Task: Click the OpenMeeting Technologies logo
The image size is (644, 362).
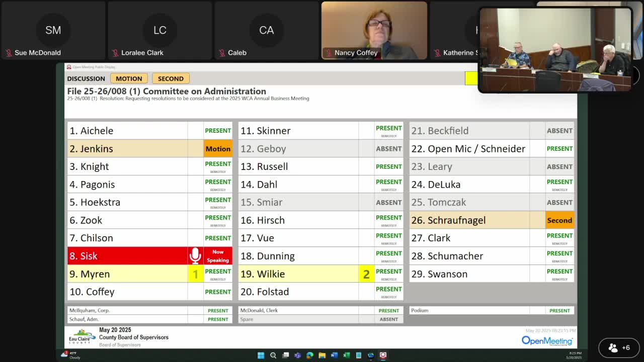Action: click(x=547, y=341)
